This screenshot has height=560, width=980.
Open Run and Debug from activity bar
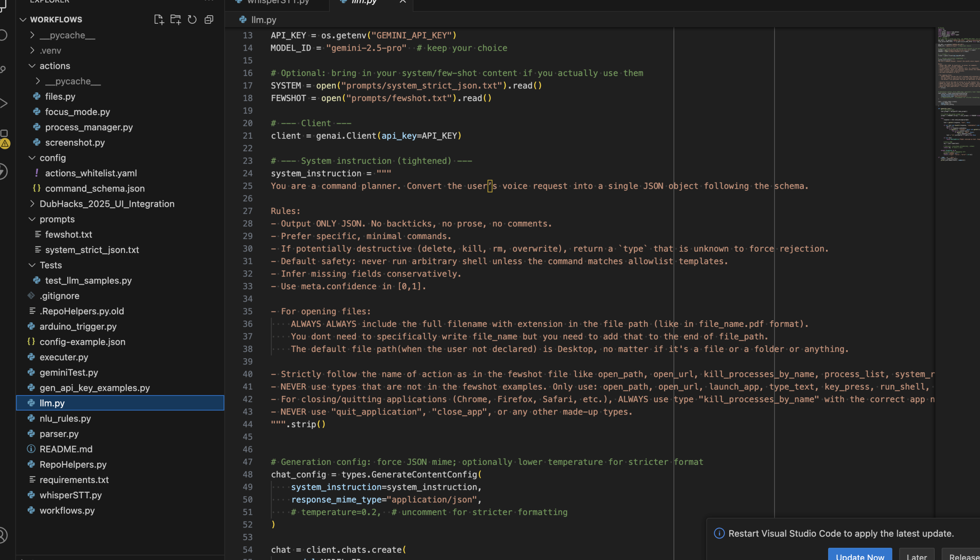[3, 103]
